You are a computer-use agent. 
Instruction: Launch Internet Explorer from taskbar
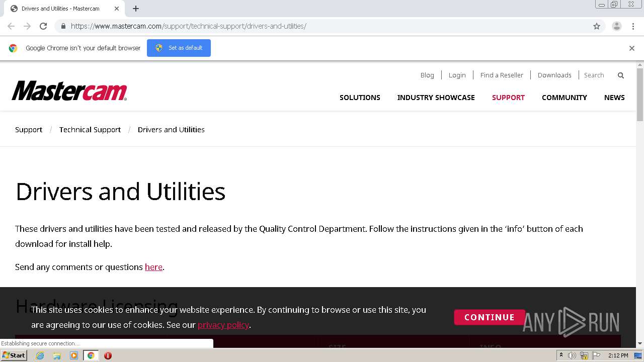tap(40, 355)
